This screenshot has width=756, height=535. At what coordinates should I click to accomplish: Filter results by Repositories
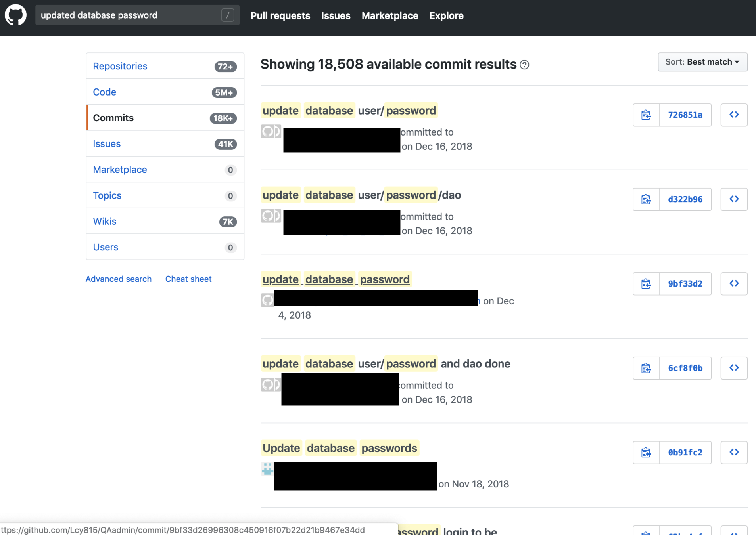(120, 66)
